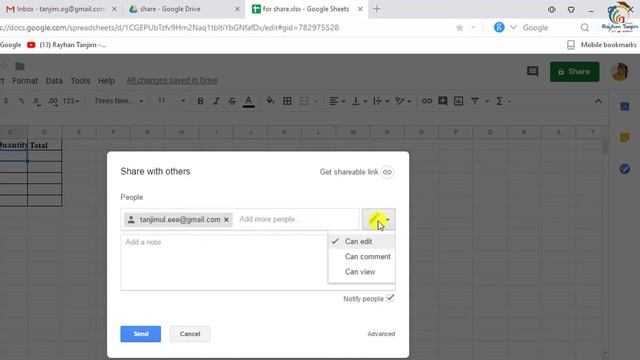Open a new browser tab
This screenshot has height=360, width=640.
point(376,9)
